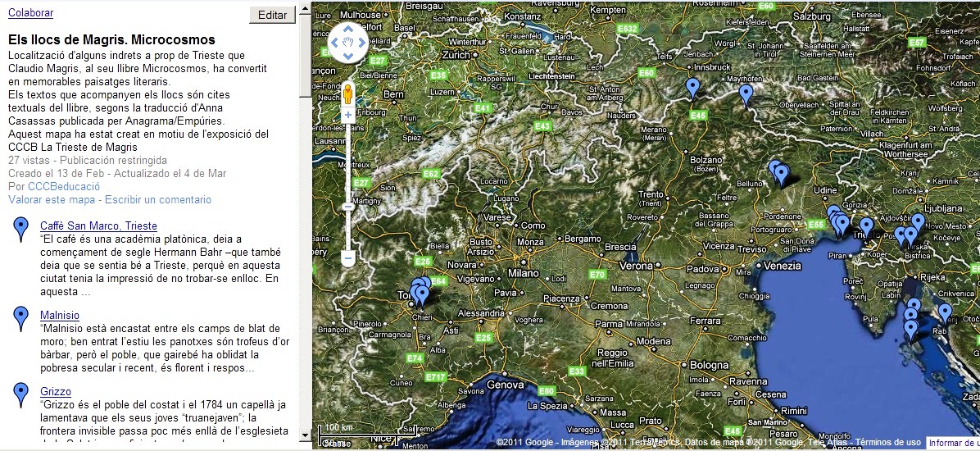Click the map marker near Rab island
Screen dimensions: 980x451
(x=945, y=312)
